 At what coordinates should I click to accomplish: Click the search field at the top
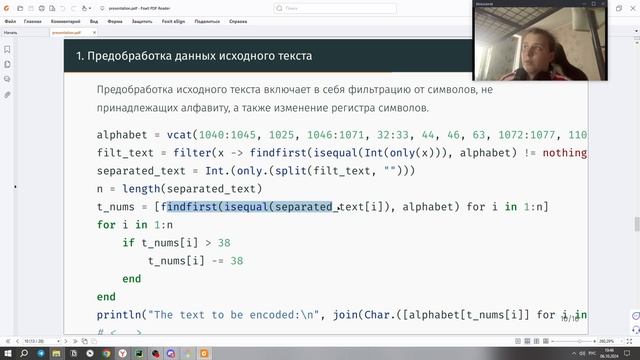[335, 8]
